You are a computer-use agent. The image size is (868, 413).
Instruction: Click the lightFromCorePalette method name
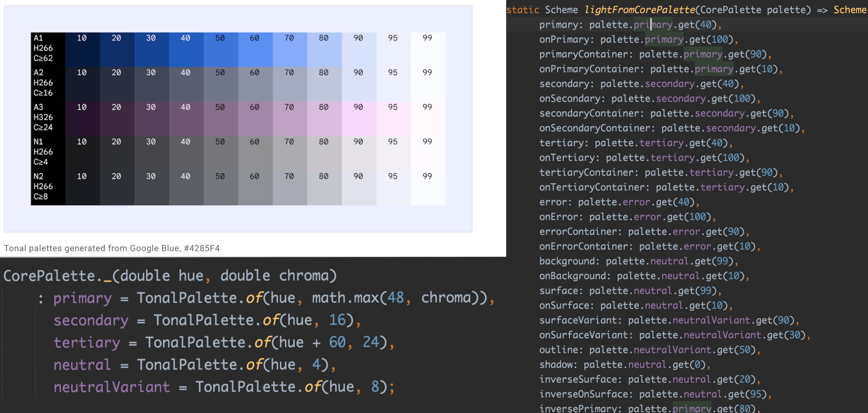point(639,10)
